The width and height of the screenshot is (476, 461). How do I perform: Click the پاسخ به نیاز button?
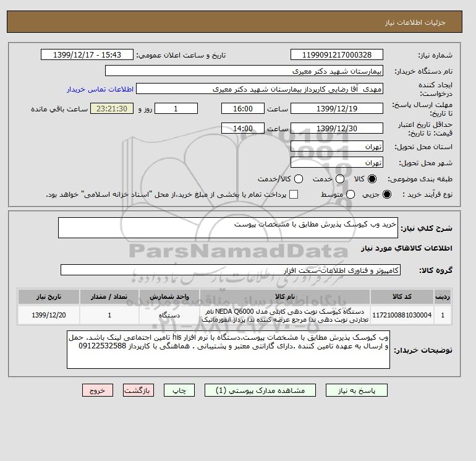(x=357, y=390)
